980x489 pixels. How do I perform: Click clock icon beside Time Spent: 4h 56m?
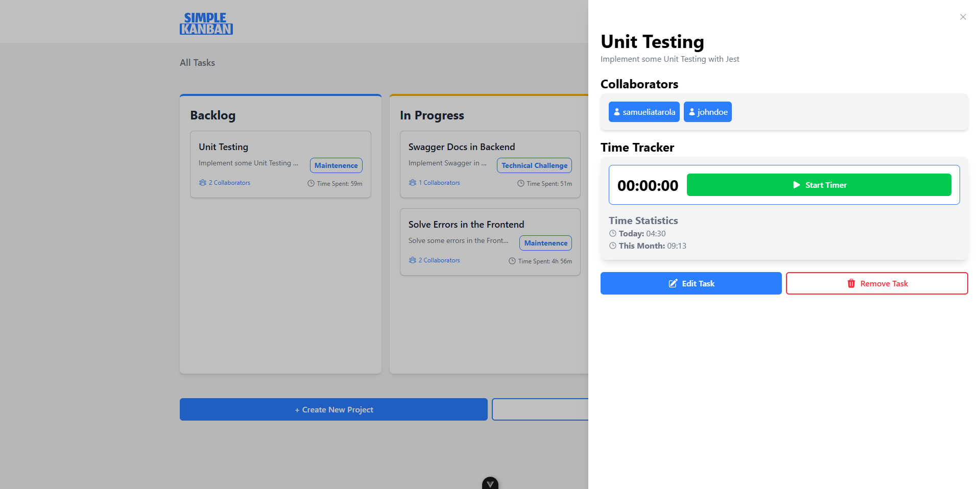[512, 261]
